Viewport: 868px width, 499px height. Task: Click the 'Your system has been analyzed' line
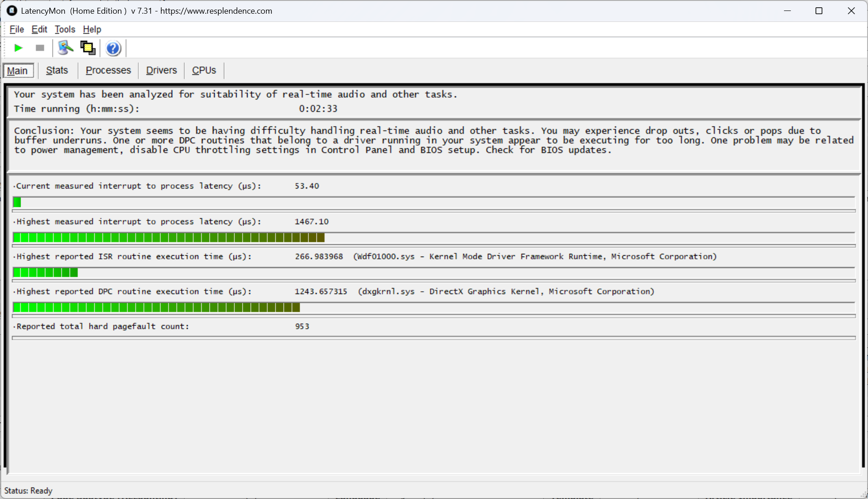235,95
